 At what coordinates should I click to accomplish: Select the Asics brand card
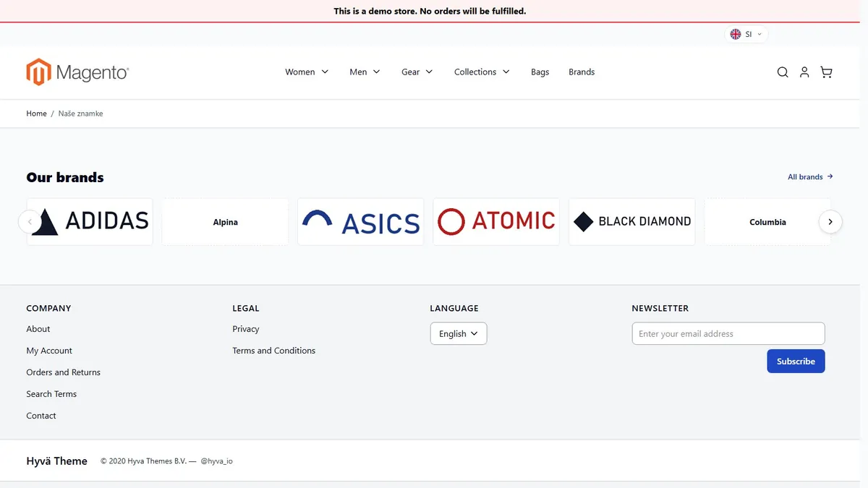[361, 222]
